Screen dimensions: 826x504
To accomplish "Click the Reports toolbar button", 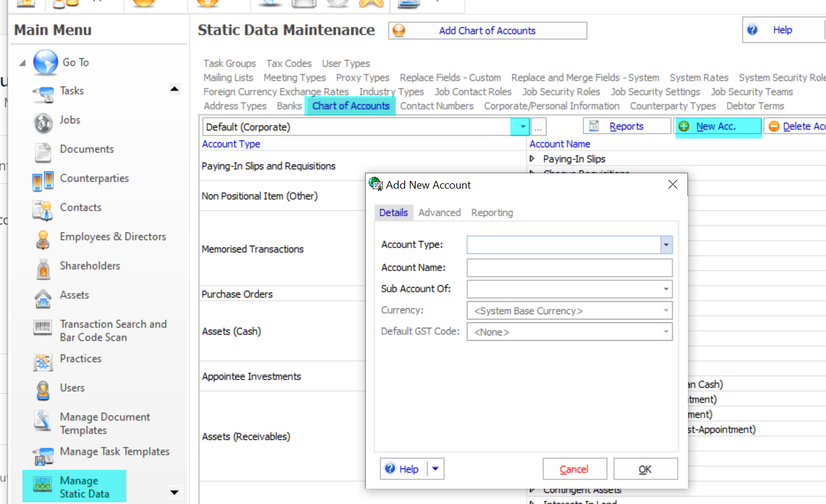I will [627, 126].
